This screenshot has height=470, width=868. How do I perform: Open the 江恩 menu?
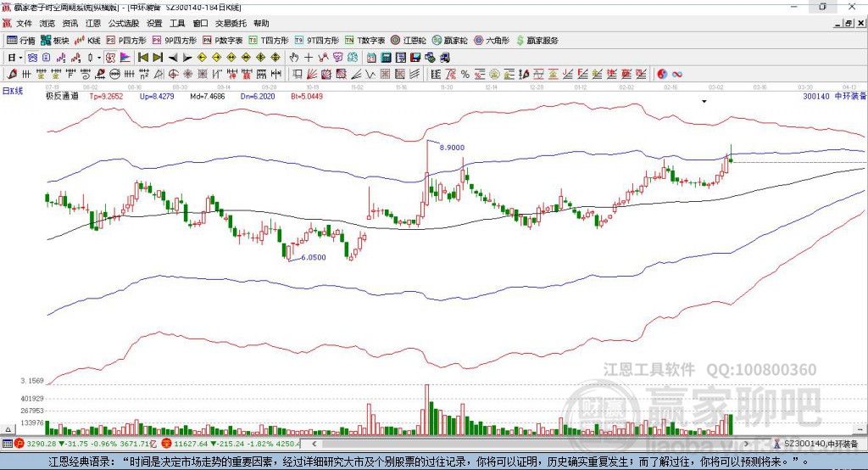[x=93, y=23]
